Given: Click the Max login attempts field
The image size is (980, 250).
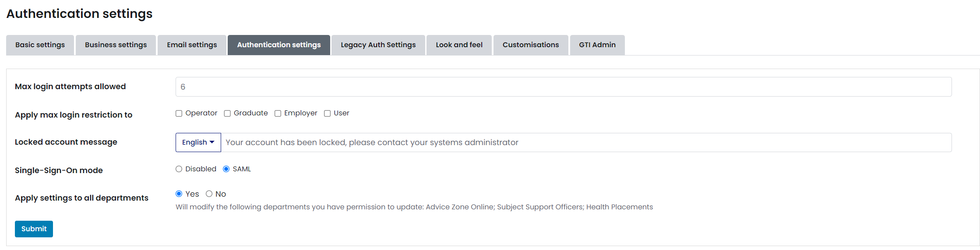Looking at the screenshot, I should 563,87.
